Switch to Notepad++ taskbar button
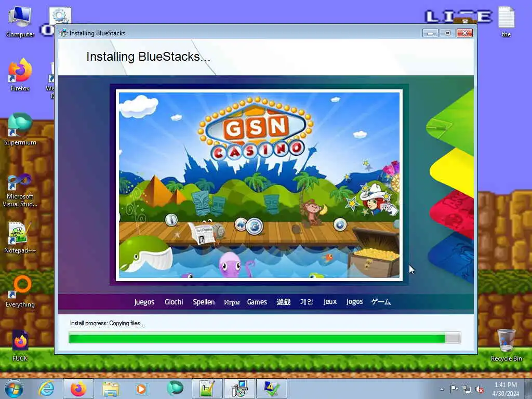Screen dimensions: 532x399 click(207, 389)
